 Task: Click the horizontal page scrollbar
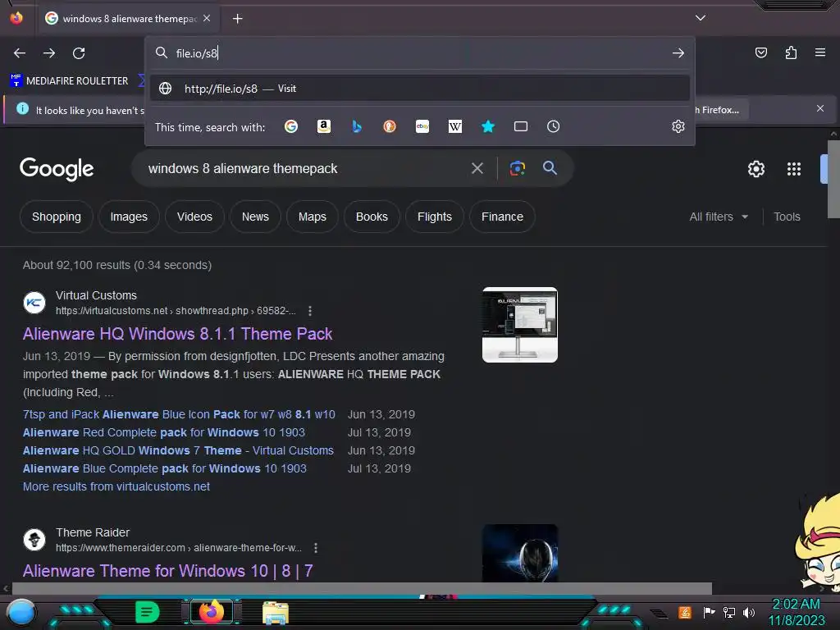click(x=361, y=588)
